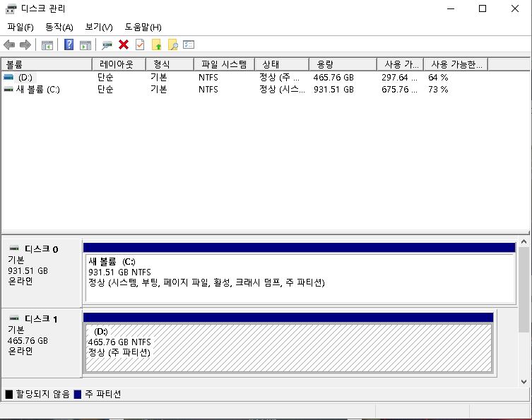
Task: Click the yellow folder with green arrow icon
Action: tap(156, 44)
